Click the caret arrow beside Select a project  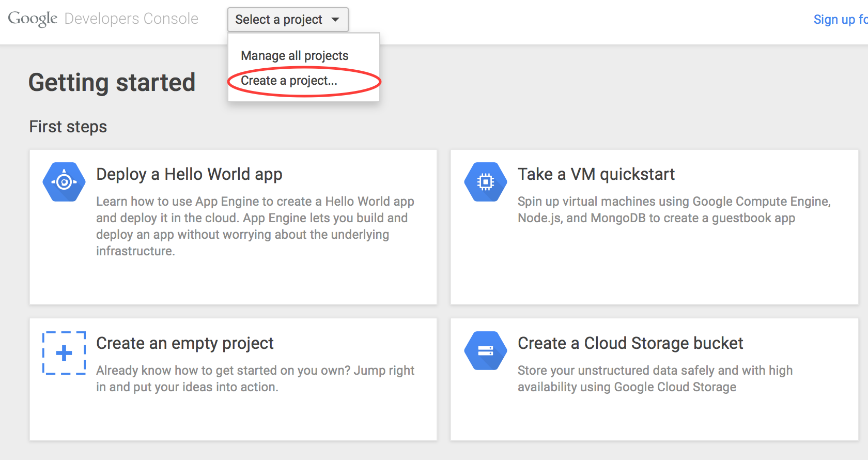point(335,20)
